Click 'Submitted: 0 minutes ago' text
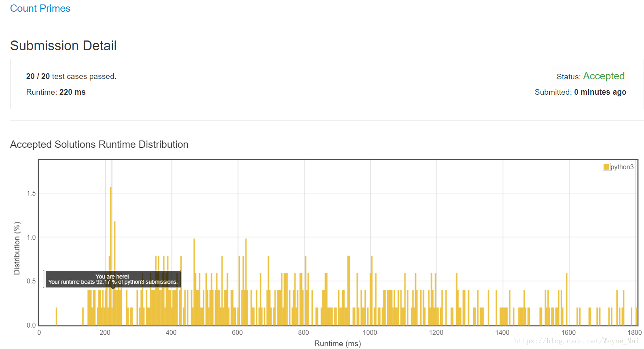Image resolution: width=644 pixels, height=349 pixels. [x=580, y=92]
